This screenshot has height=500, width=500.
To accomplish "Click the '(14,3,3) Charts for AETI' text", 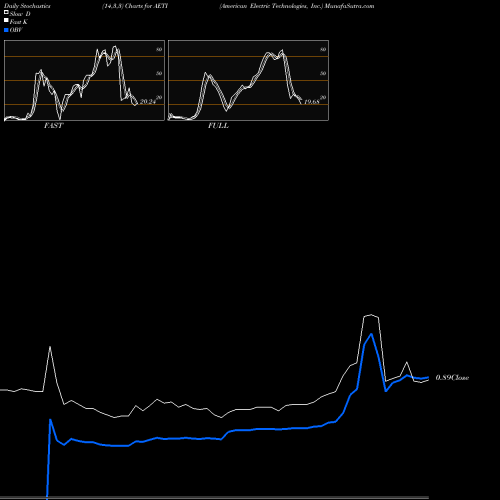I will pyautogui.click(x=135, y=6).
